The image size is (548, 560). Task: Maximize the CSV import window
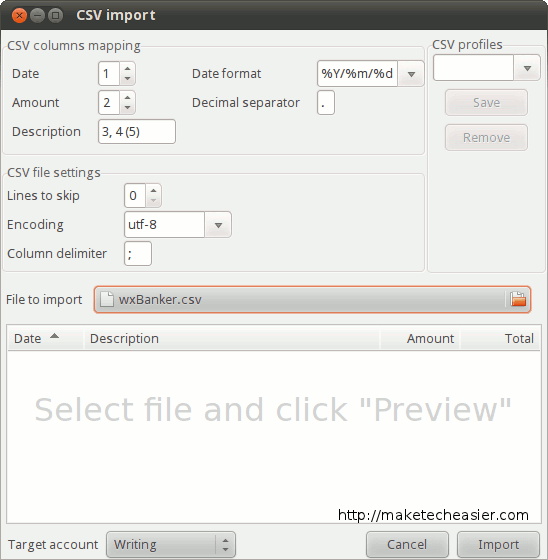[55, 15]
